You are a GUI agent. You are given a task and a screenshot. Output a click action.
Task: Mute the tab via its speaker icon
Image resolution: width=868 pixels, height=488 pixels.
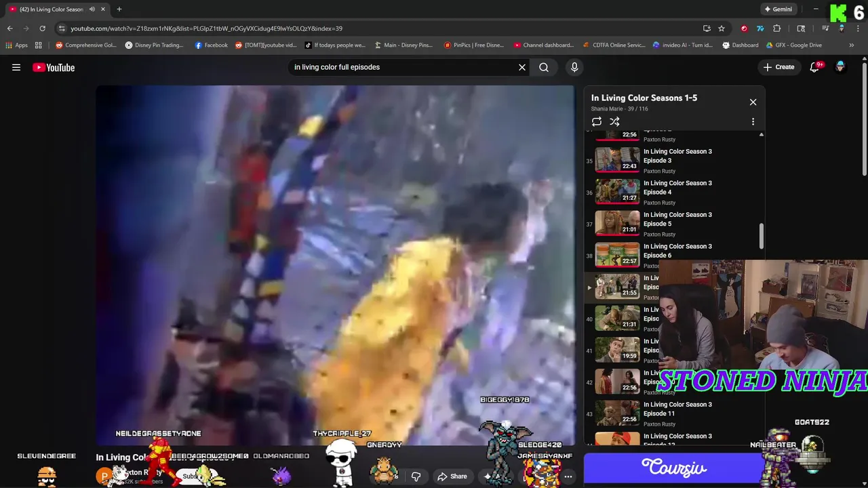(x=92, y=9)
